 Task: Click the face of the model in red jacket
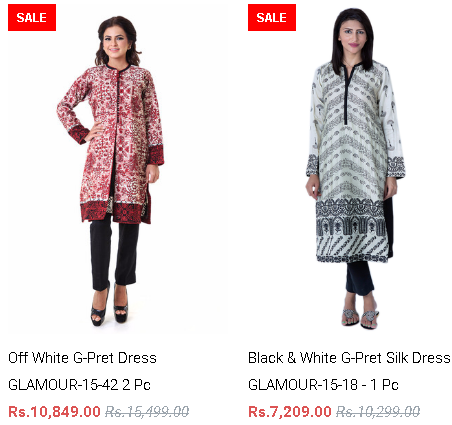tap(115, 42)
